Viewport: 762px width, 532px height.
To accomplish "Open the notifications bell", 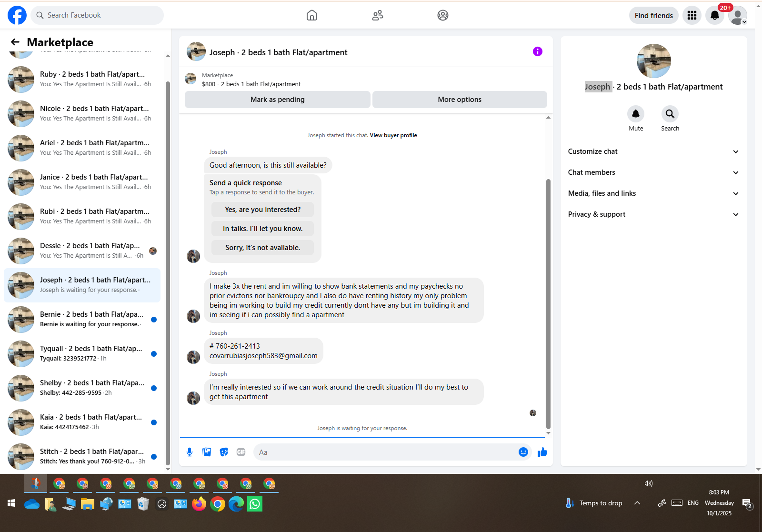I will click(715, 15).
